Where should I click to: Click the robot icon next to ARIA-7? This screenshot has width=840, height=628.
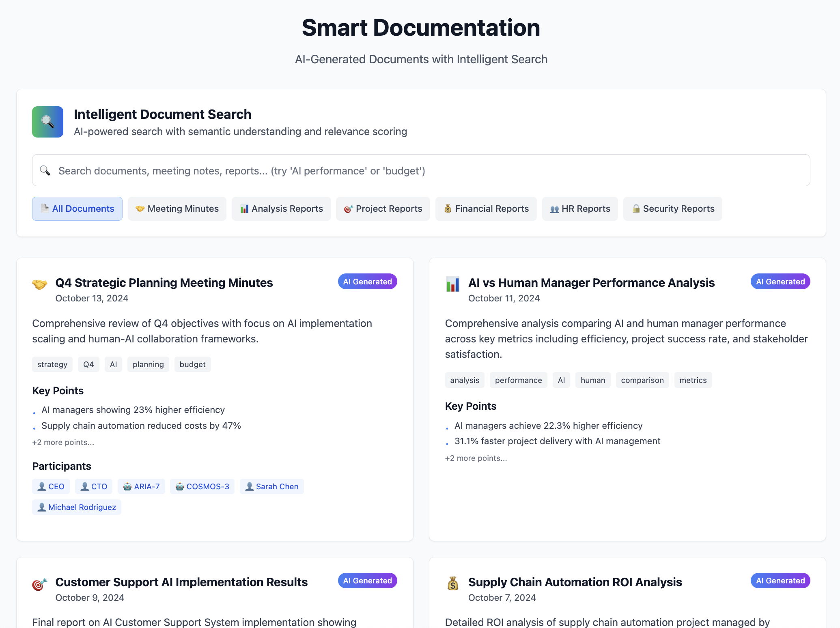tap(128, 486)
